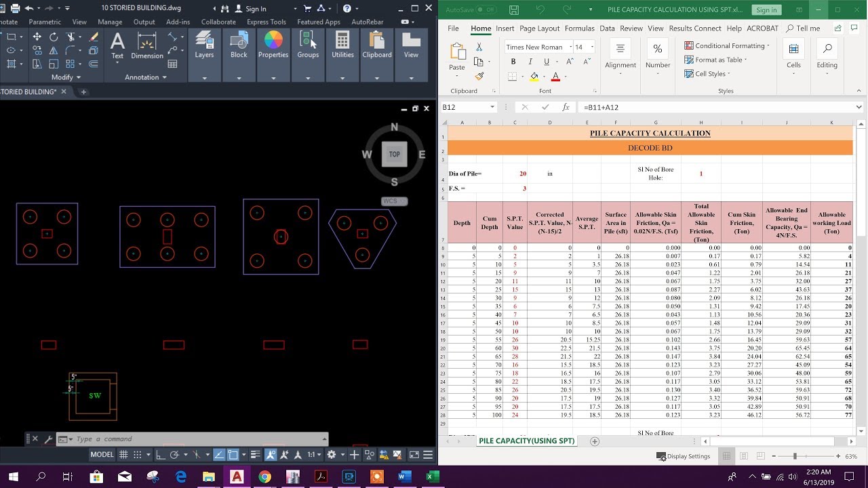Click the AutoCAD Plot printer icon

tap(15, 8)
